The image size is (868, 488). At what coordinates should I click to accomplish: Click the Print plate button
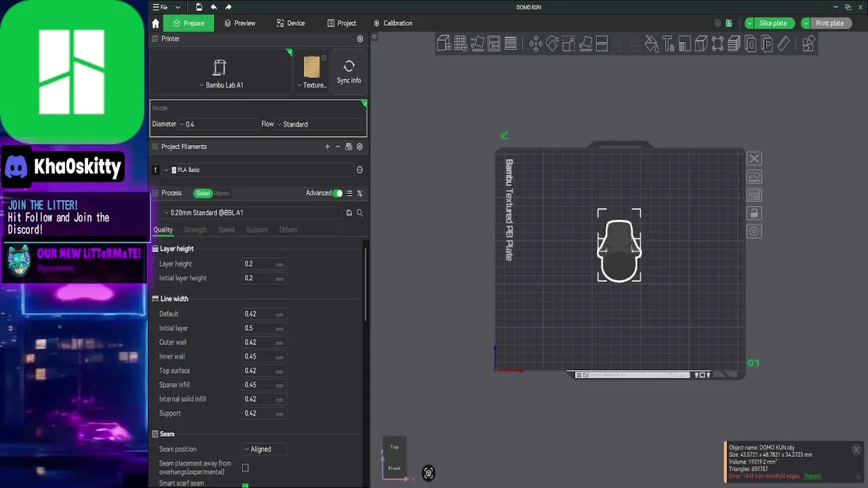pos(830,23)
